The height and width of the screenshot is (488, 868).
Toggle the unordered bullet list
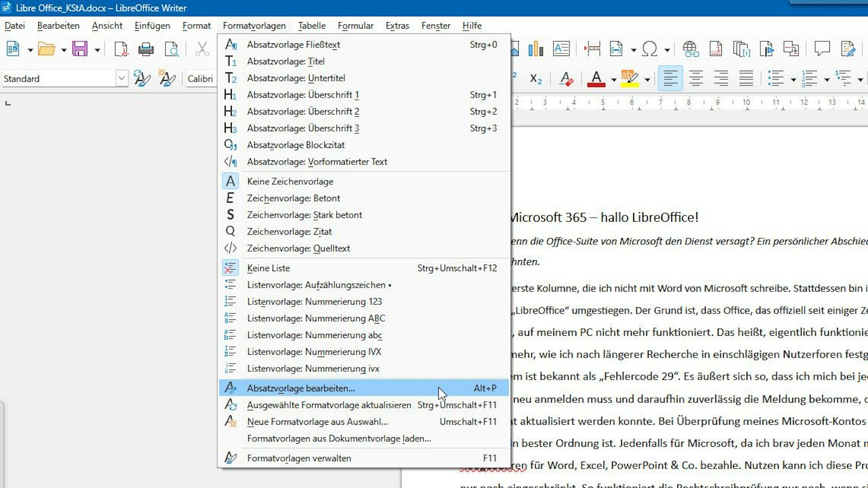point(776,79)
